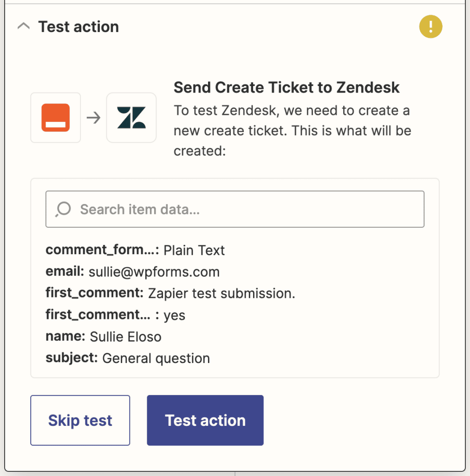The image size is (470, 476).
Task: Focus the Search item data field
Action: (x=235, y=209)
